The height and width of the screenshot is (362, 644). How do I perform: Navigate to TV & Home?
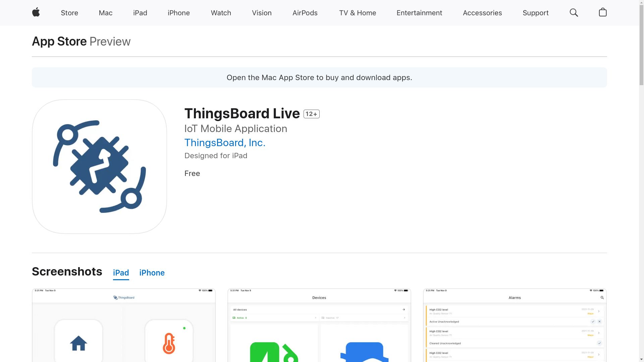(x=357, y=13)
